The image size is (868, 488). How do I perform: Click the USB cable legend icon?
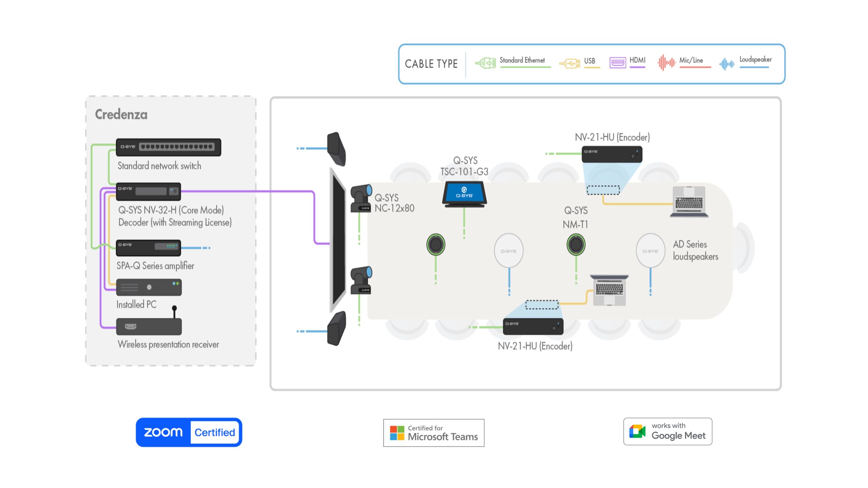pos(570,63)
